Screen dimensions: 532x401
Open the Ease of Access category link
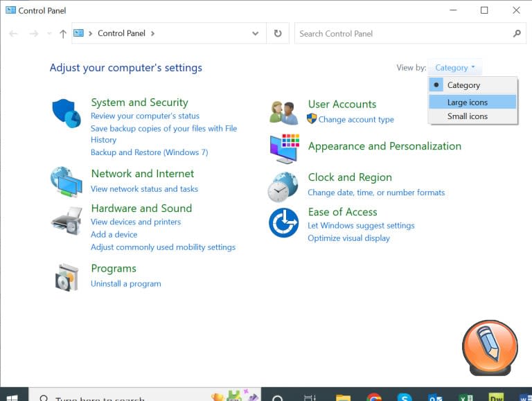tap(343, 212)
